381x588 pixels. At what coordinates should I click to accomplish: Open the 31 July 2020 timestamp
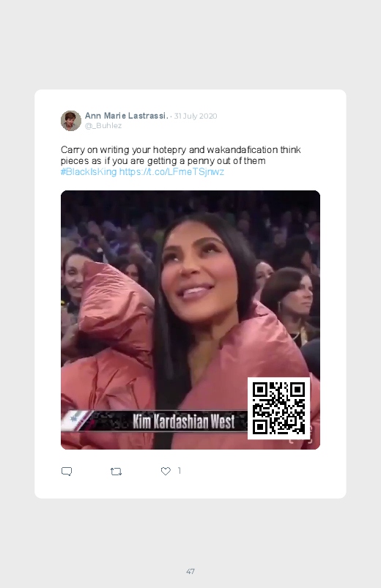coord(196,116)
